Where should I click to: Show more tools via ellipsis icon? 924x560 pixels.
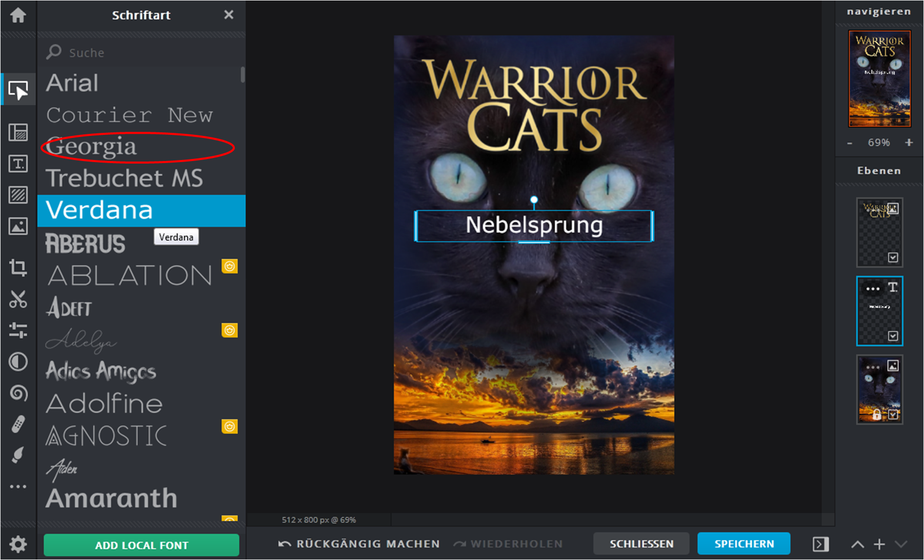(18, 486)
